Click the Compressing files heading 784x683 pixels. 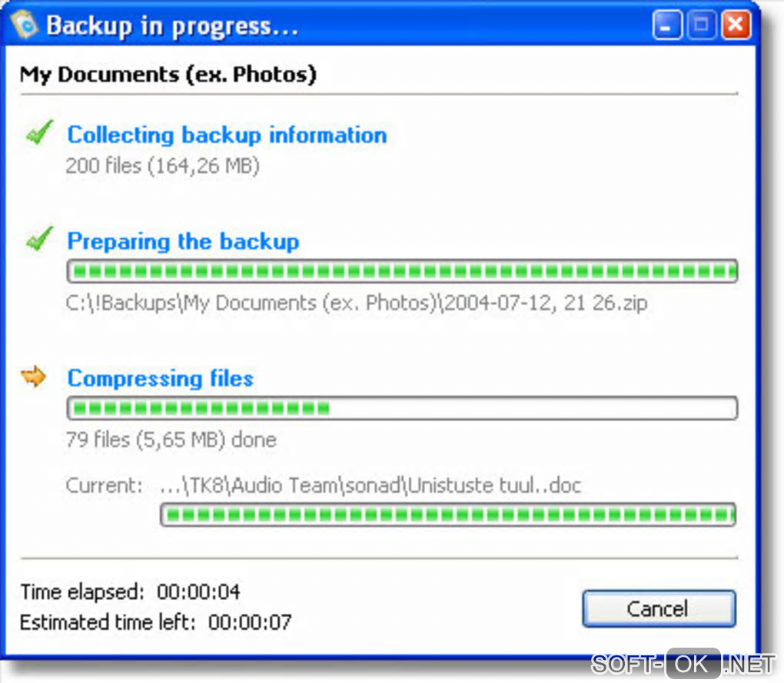(161, 379)
